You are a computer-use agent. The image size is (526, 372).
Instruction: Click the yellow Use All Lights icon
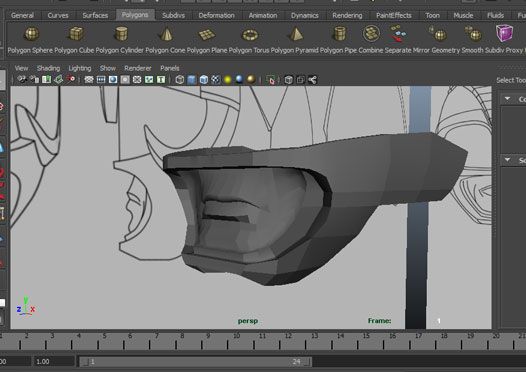(x=227, y=80)
